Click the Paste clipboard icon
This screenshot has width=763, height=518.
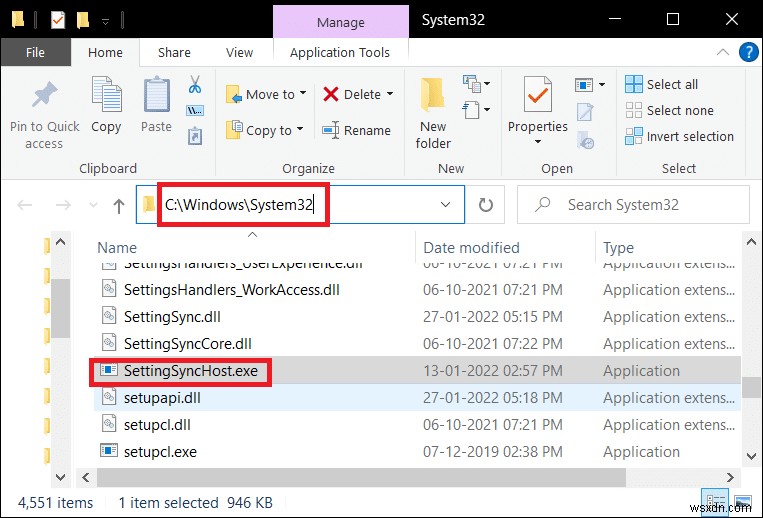pos(156,97)
